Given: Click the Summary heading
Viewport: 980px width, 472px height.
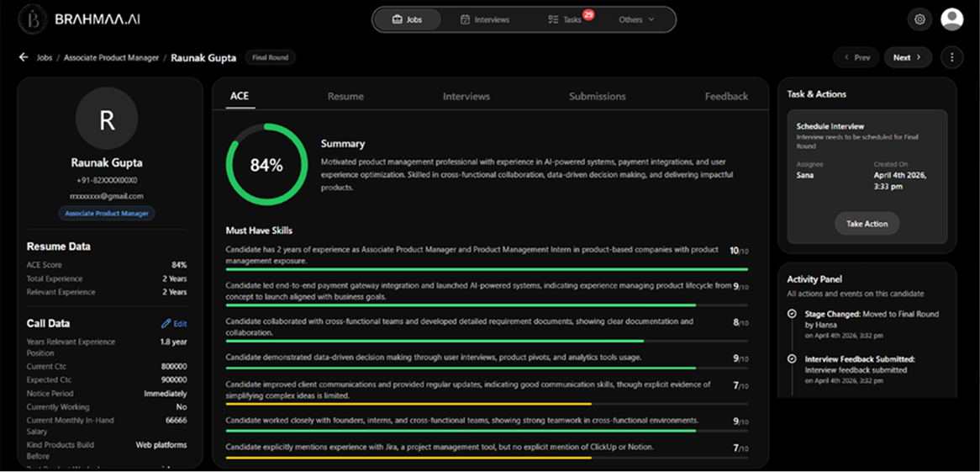Looking at the screenshot, I should pyautogui.click(x=343, y=144).
